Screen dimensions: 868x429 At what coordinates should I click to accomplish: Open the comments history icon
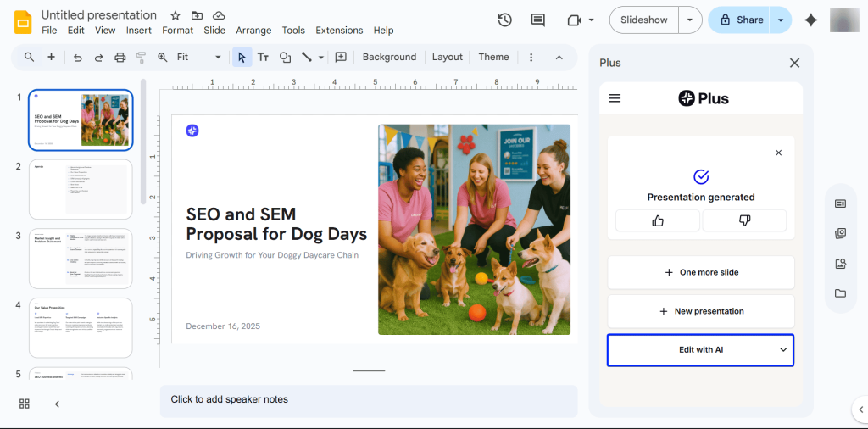537,20
